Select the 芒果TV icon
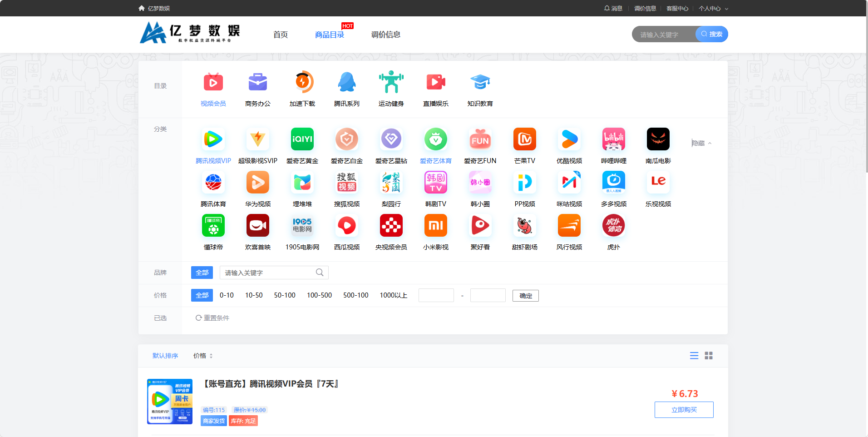The width and height of the screenshot is (868, 437). pos(525,139)
